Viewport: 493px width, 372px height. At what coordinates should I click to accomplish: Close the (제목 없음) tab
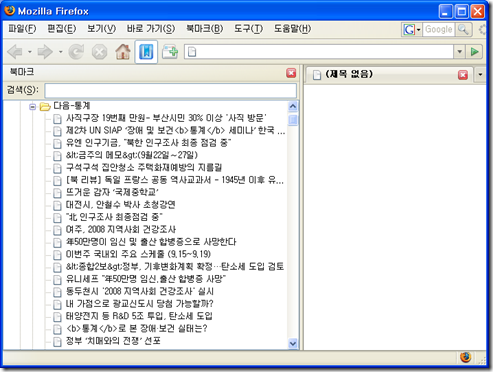[463, 75]
